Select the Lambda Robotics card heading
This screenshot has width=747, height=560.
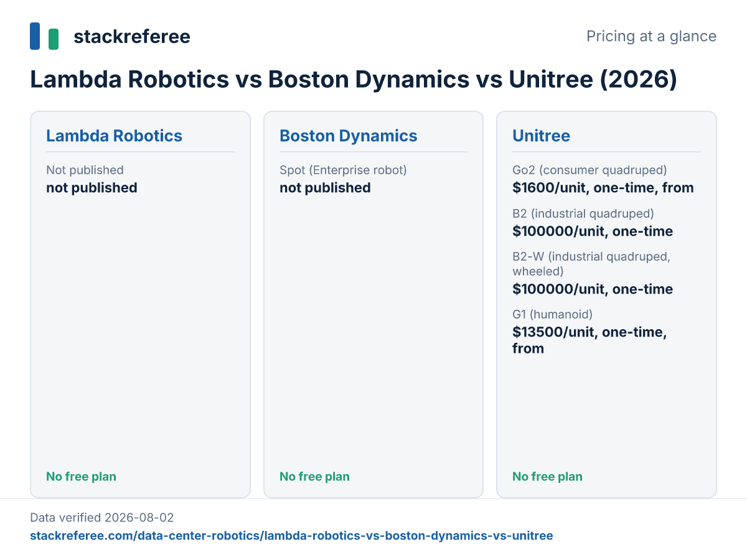click(115, 136)
